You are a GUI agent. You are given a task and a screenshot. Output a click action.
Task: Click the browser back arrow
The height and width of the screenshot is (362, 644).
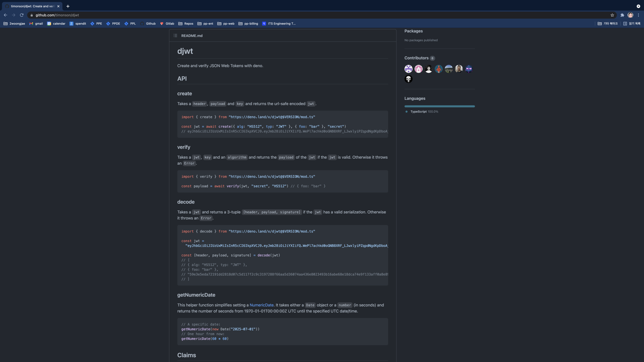[x=5, y=15]
